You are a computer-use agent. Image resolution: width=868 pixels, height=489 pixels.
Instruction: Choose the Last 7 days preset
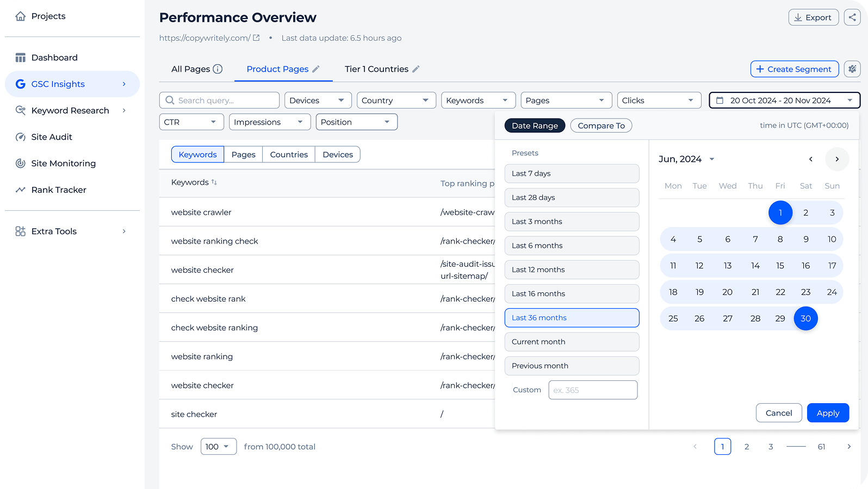[x=572, y=174]
